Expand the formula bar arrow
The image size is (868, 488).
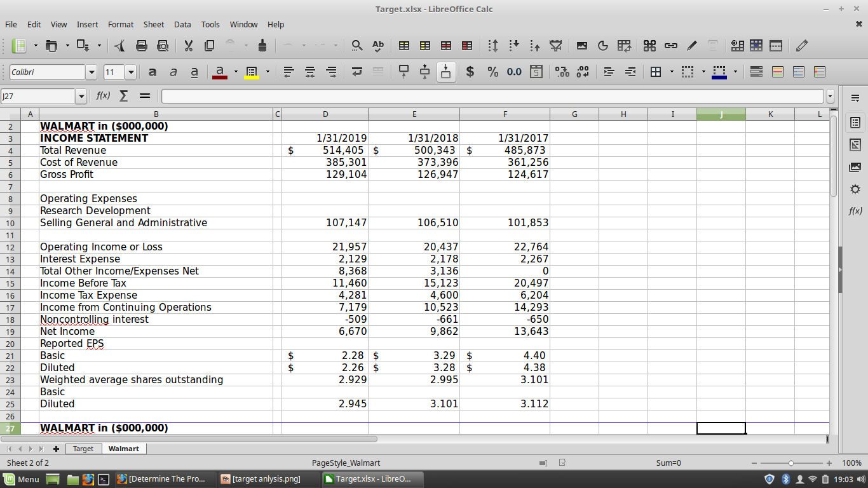pos(830,97)
